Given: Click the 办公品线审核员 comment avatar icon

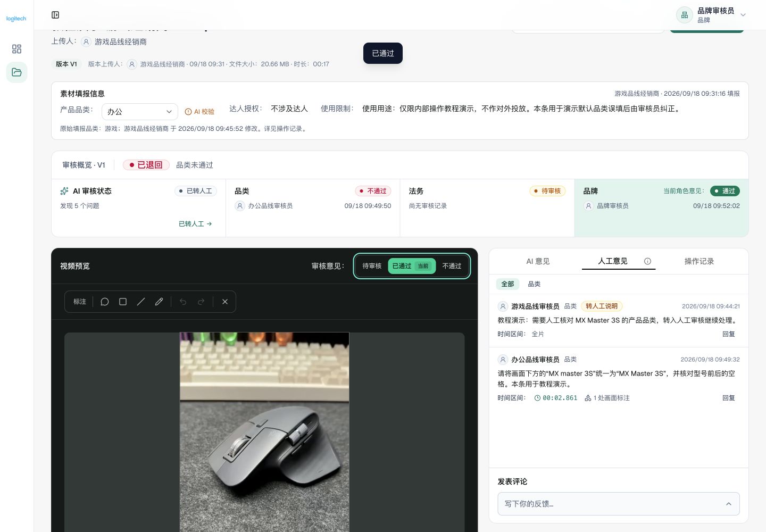Looking at the screenshot, I should pyautogui.click(x=503, y=360).
